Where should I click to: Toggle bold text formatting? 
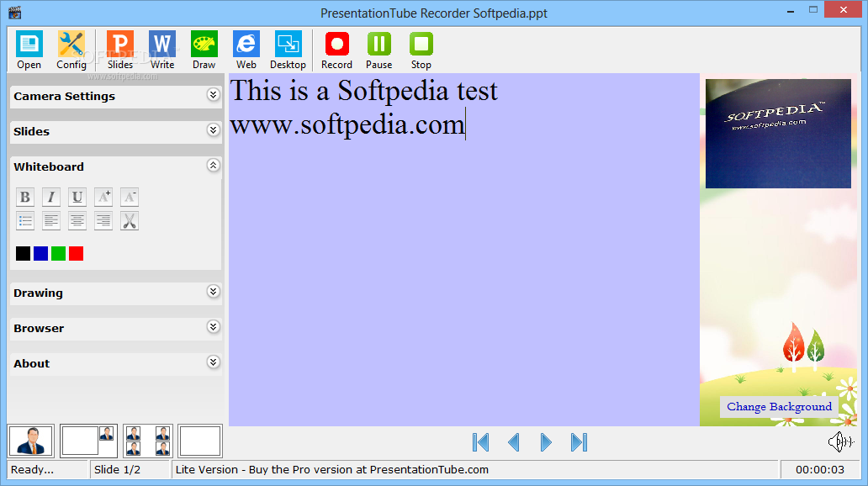(x=25, y=197)
